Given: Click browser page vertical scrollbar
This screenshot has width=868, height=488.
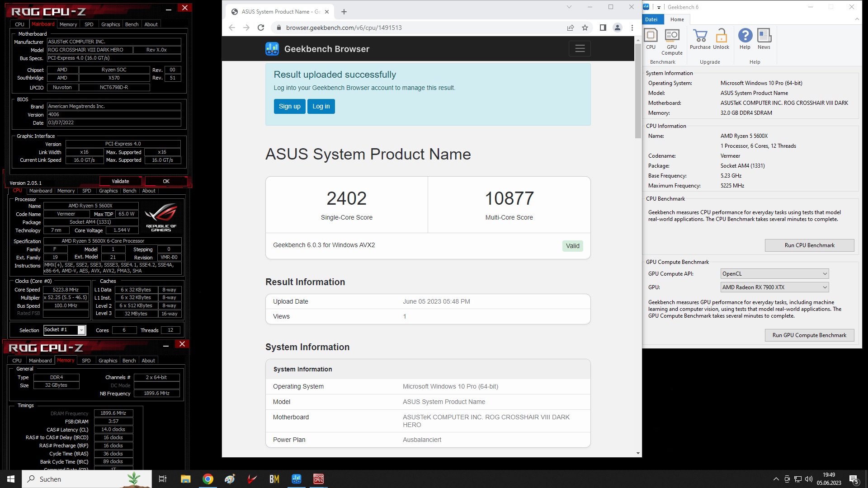Looking at the screenshot, I should tap(638, 90).
